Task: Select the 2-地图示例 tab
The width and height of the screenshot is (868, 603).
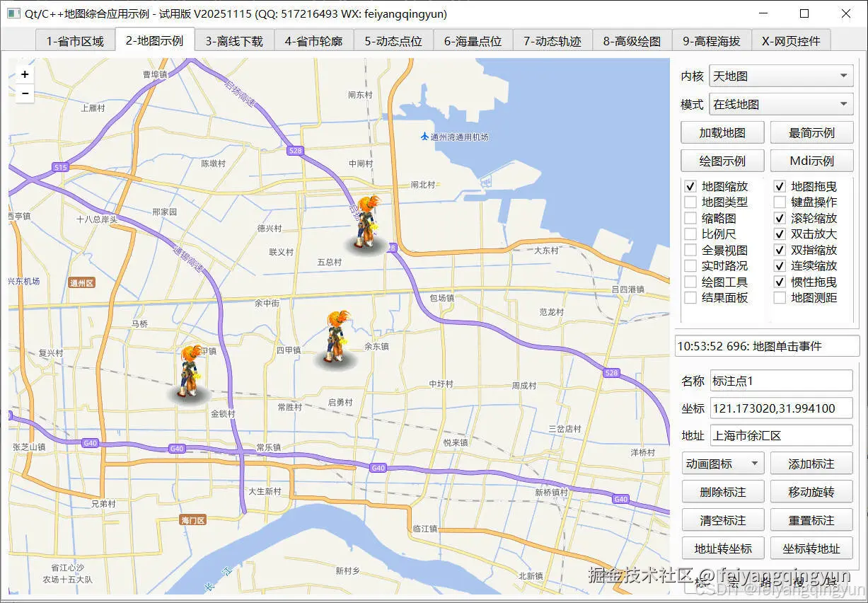Action: tap(155, 40)
